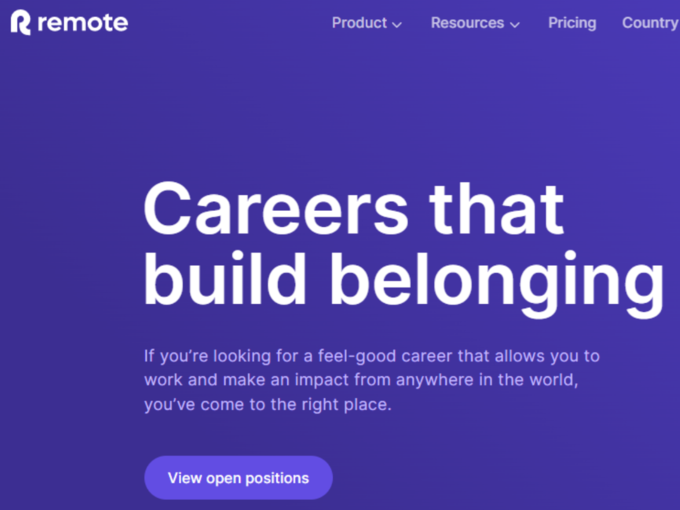Open the Resources navigation menu
The width and height of the screenshot is (680, 510).
[x=467, y=23]
